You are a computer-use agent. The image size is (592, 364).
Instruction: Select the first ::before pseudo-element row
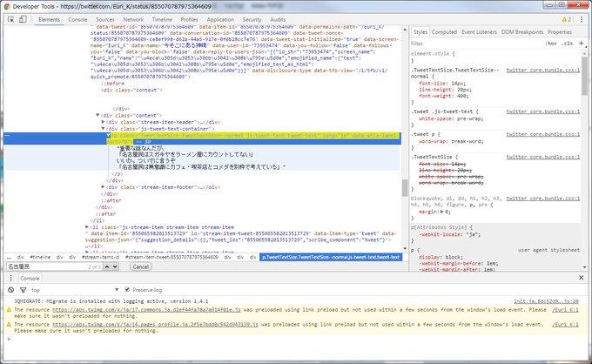pos(112,83)
